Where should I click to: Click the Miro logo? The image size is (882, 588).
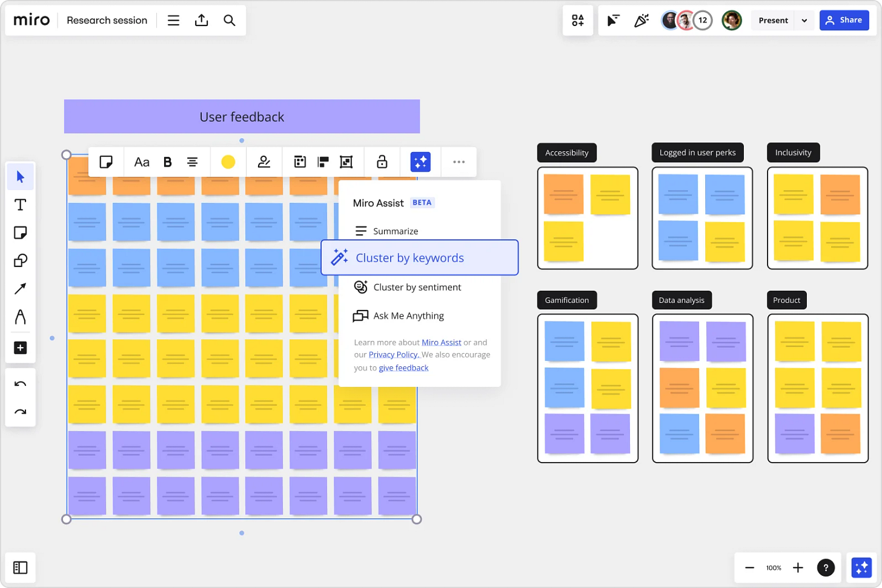tap(31, 20)
